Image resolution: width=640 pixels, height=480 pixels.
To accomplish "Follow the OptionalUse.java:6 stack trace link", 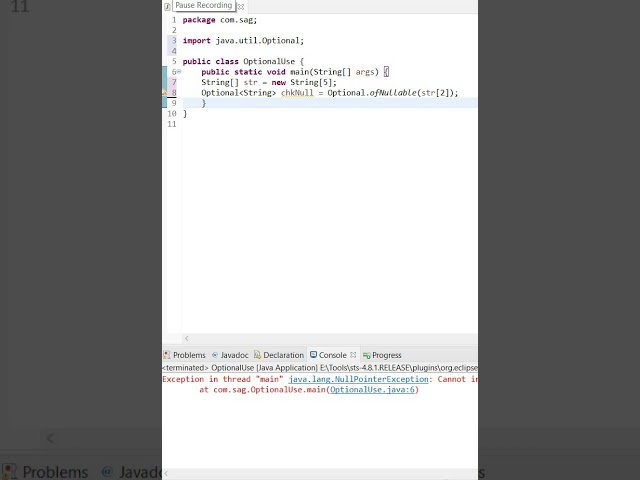I will (372, 389).
